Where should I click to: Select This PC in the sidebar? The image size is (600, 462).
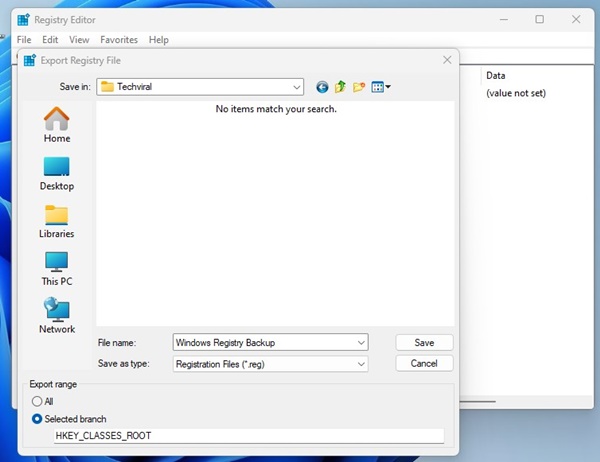(x=57, y=267)
